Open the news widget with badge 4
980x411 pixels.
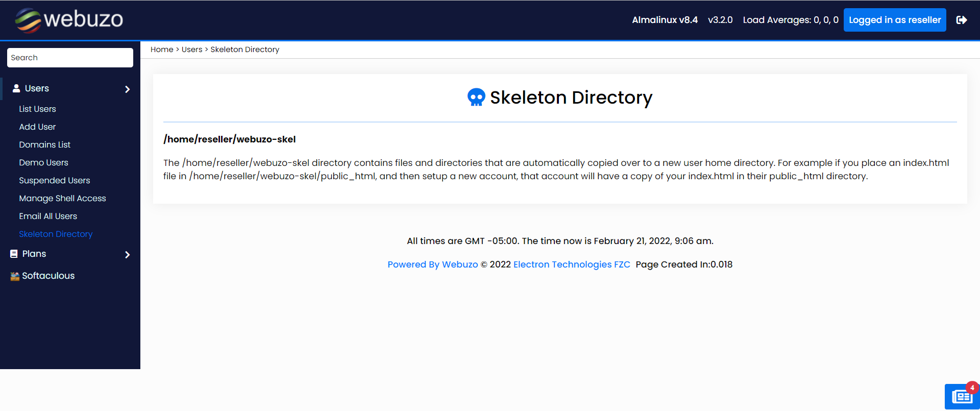click(x=962, y=396)
